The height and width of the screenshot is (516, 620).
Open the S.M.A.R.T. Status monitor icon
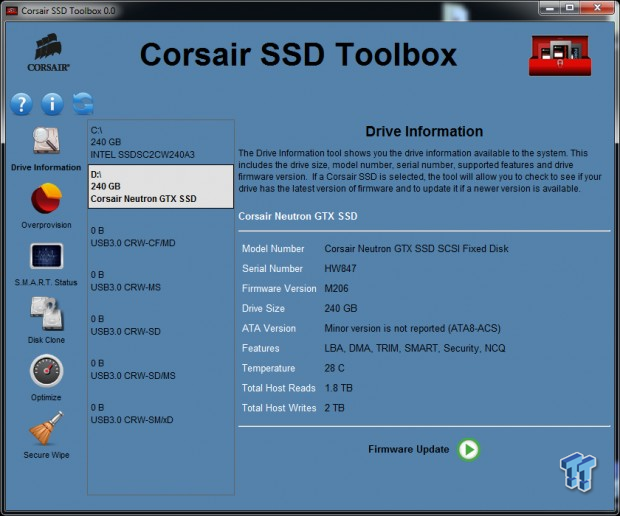(x=46, y=256)
